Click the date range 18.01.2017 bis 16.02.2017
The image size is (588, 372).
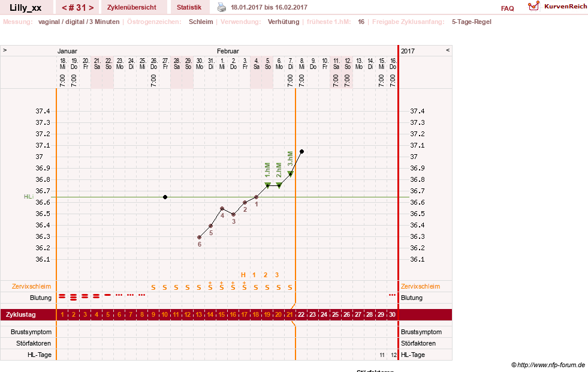pos(269,7)
